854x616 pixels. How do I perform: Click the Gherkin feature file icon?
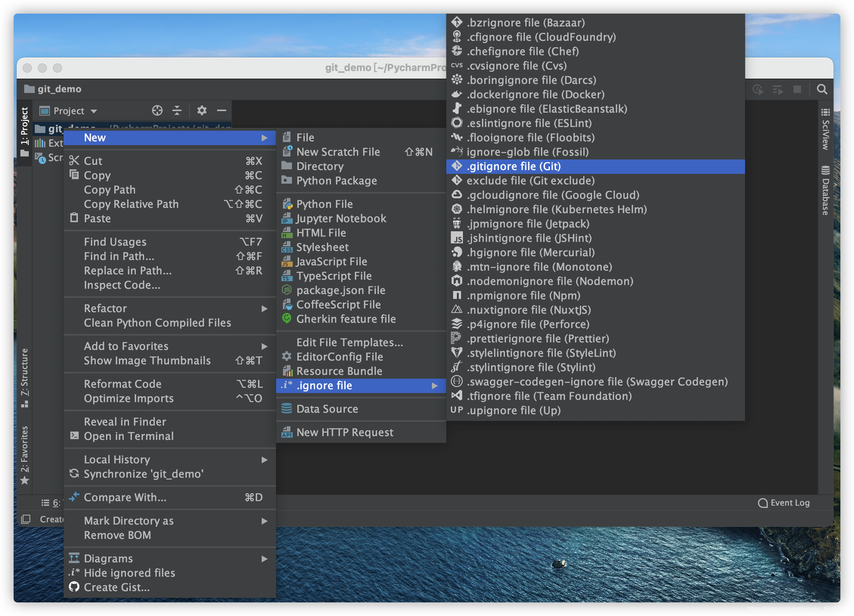tap(287, 319)
